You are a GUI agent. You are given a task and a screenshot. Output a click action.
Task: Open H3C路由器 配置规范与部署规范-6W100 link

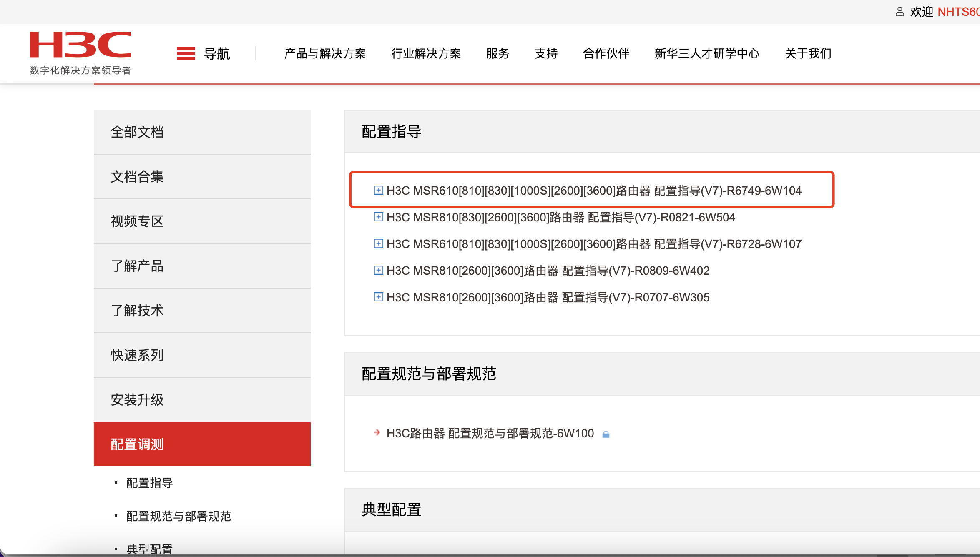[490, 434]
